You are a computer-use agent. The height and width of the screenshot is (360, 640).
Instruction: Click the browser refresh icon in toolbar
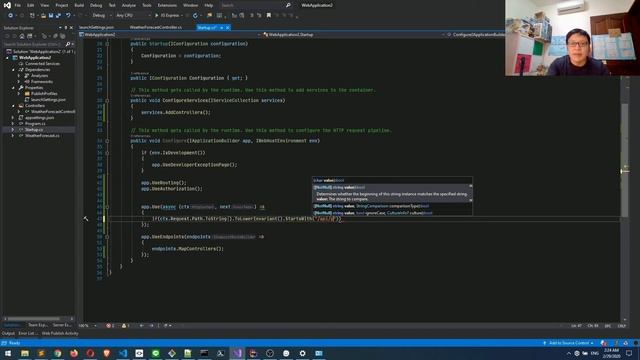[x=195, y=16]
